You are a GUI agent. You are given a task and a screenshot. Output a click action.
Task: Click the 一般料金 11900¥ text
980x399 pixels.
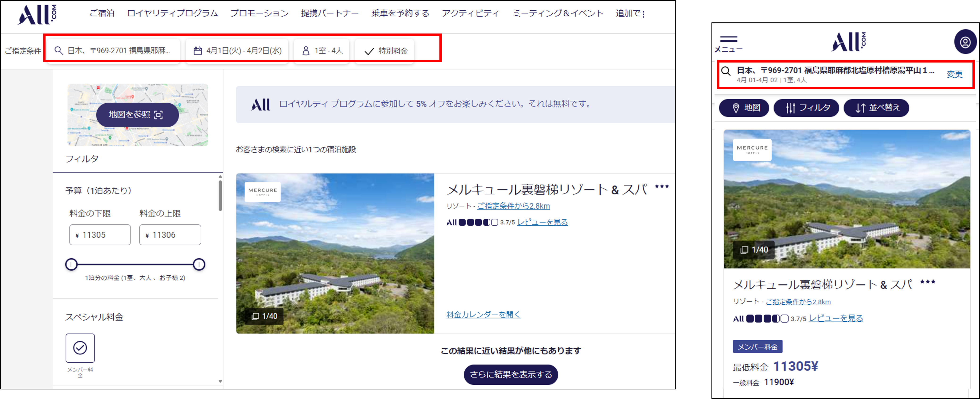[x=763, y=382]
